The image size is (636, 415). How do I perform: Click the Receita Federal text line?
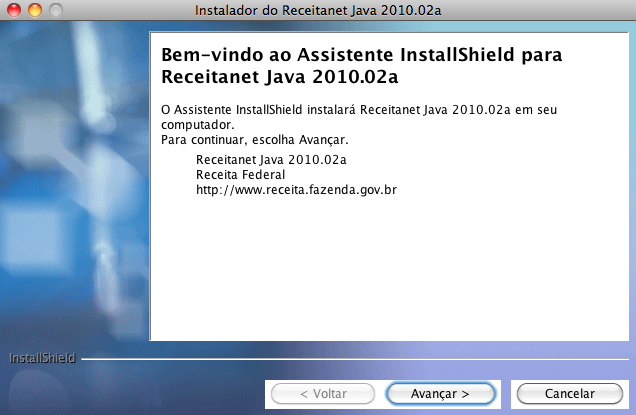241,175
